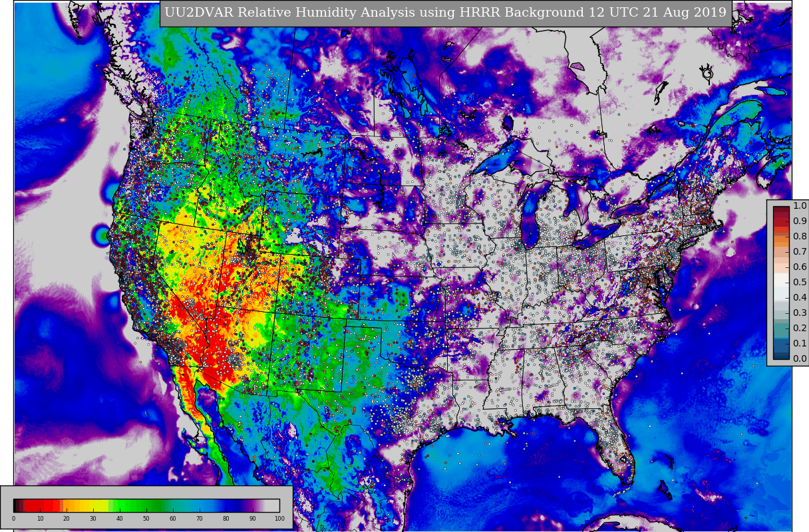The image size is (809, 532).
Task: Click the "10" tick label on the humidity colorbar
Action: click(40, 519)
